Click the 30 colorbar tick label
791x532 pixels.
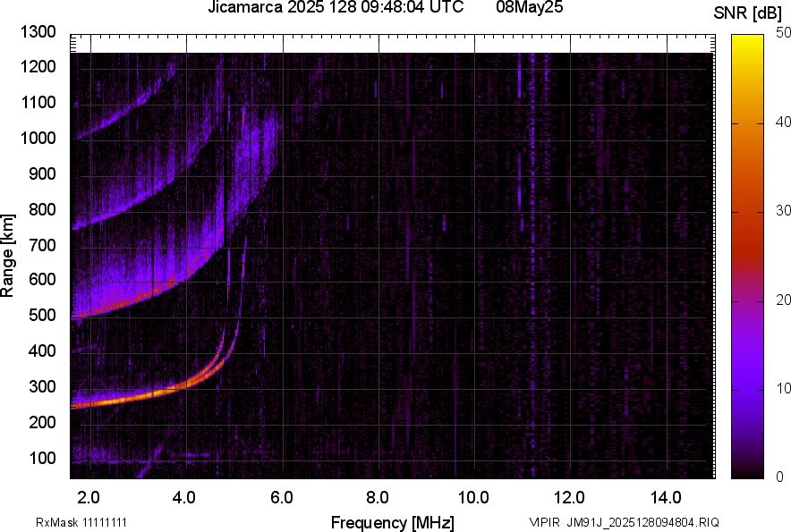tap(782, 211)
